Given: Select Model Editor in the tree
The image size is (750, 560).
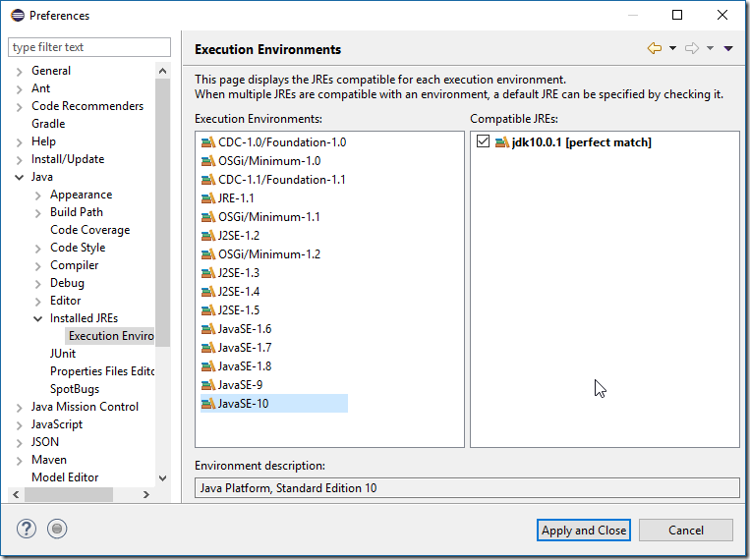Looking at the screenshot, I should [65, 477].
